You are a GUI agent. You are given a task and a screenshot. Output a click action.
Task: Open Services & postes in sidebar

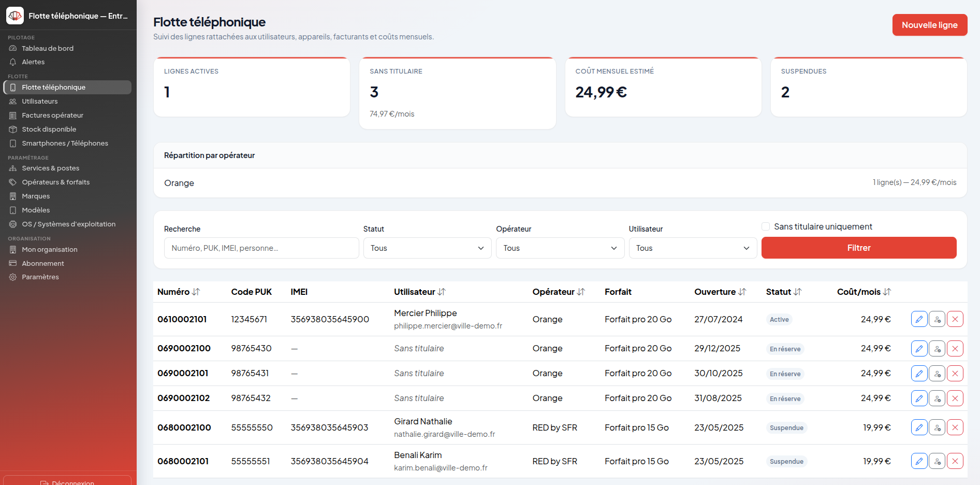[x=67, y=168]
